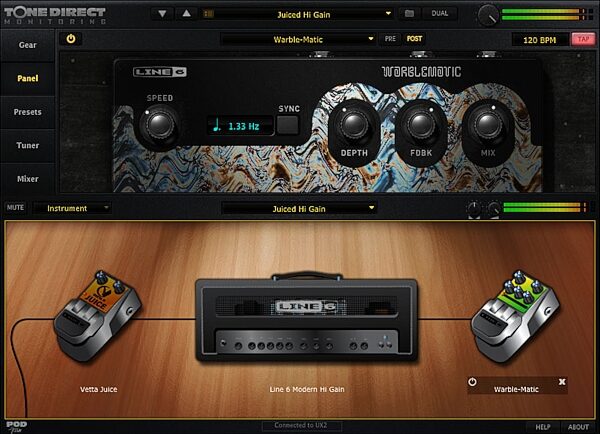Mute the input with MUTE button

(x=15, y=207)
